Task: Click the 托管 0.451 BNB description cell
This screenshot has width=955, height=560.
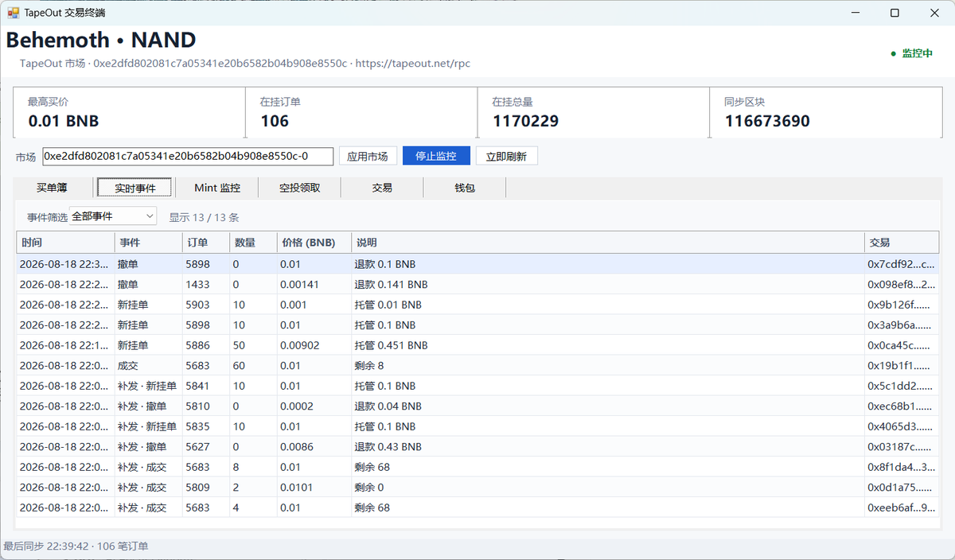Action: [x=608, y=345]
